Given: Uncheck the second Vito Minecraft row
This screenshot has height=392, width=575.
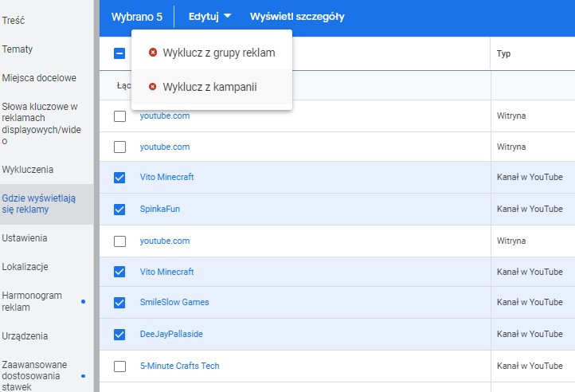Looking at the screenshot, I should pos(119,272).
